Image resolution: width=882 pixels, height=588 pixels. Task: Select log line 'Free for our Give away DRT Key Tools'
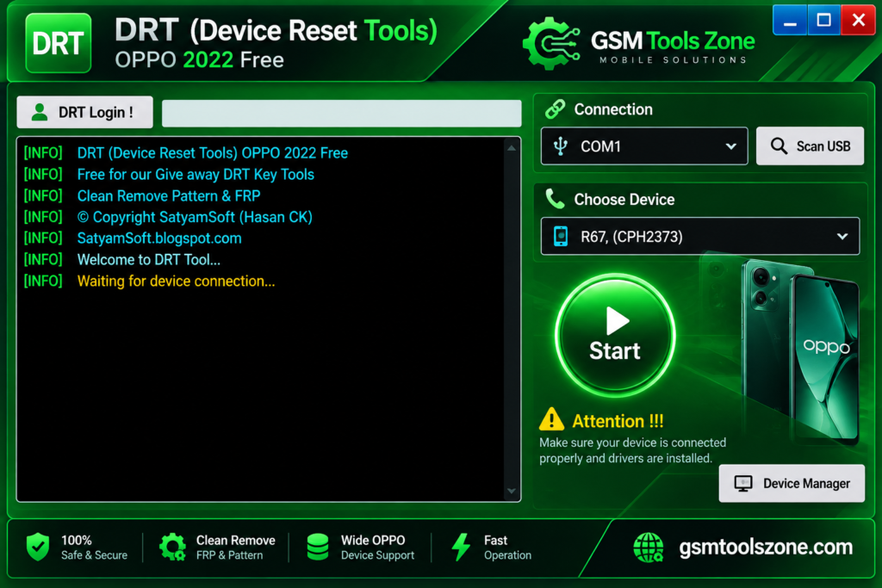(196, 174)
